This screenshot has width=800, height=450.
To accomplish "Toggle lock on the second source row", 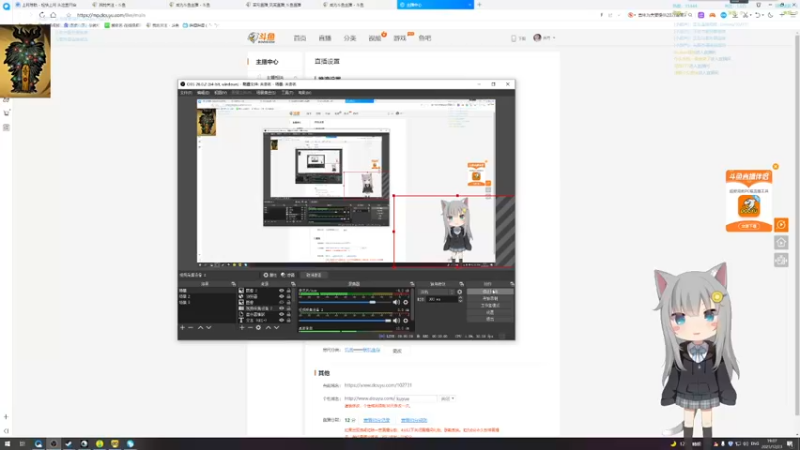I will tap(288, 296).
